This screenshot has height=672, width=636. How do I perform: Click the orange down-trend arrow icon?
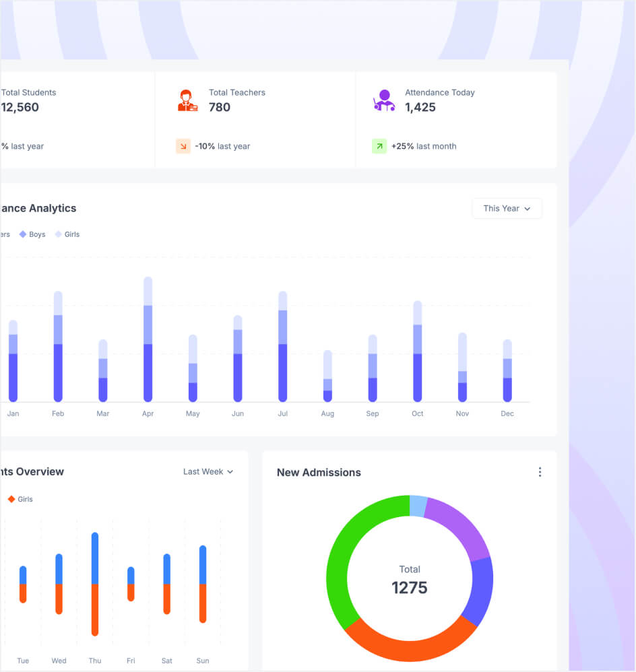[x=183, y=146]
